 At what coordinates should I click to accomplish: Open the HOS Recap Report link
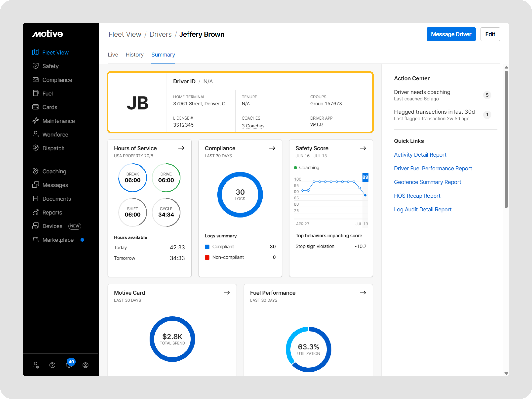coord(417,196)
